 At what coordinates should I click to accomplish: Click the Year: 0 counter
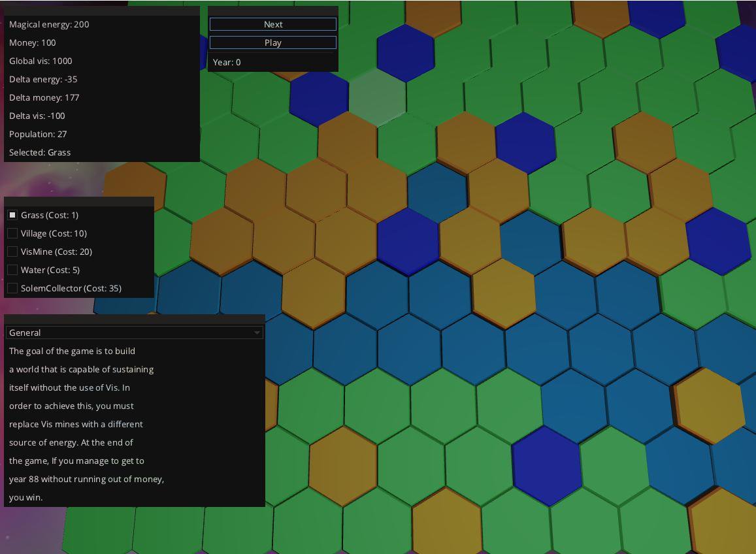pyautogui.click(x=227, y=62)
